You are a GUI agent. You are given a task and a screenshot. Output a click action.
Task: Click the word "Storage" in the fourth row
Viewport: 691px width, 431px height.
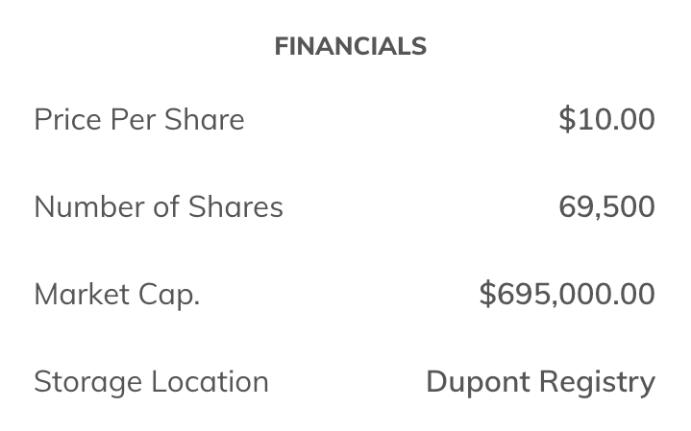pos(88,381)
